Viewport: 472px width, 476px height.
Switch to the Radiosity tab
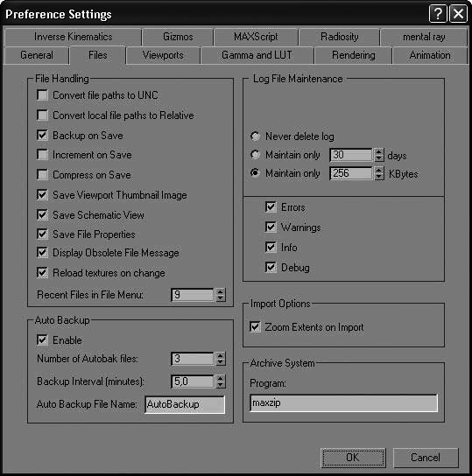(x=339, y=37)
